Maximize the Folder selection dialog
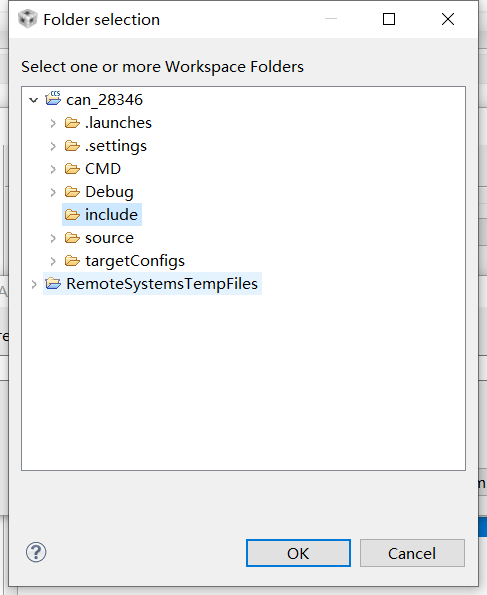487x595 pixels. tap(389, 19)
